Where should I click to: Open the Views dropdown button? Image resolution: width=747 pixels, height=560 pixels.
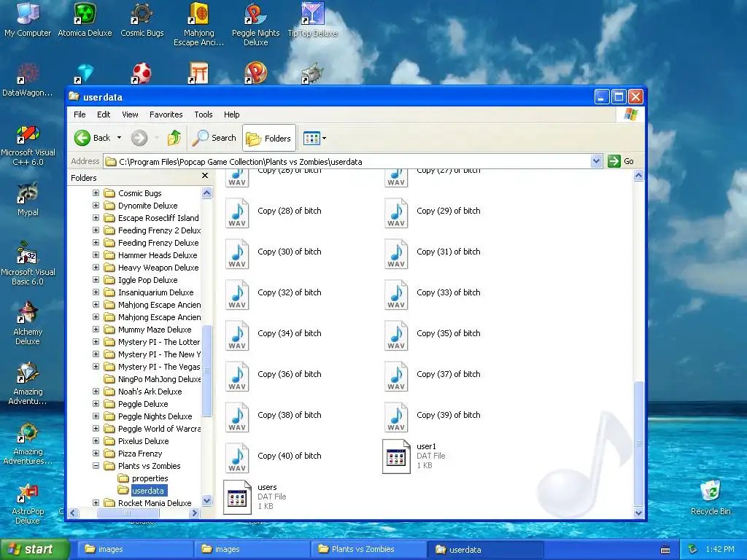[x=314, y=138]
